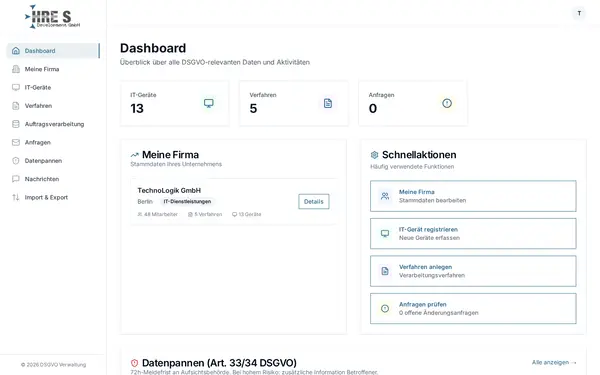
Task: Open Import & Export page
Action: (x=53, y=197)
